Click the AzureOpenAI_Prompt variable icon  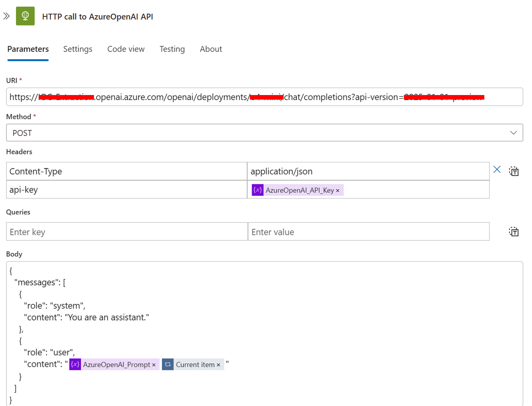75,364
